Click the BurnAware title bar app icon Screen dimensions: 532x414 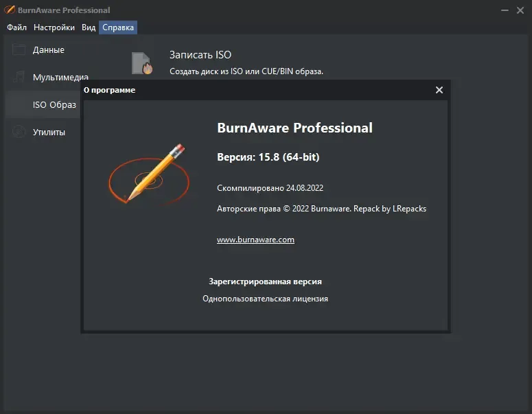pos(10,10)
